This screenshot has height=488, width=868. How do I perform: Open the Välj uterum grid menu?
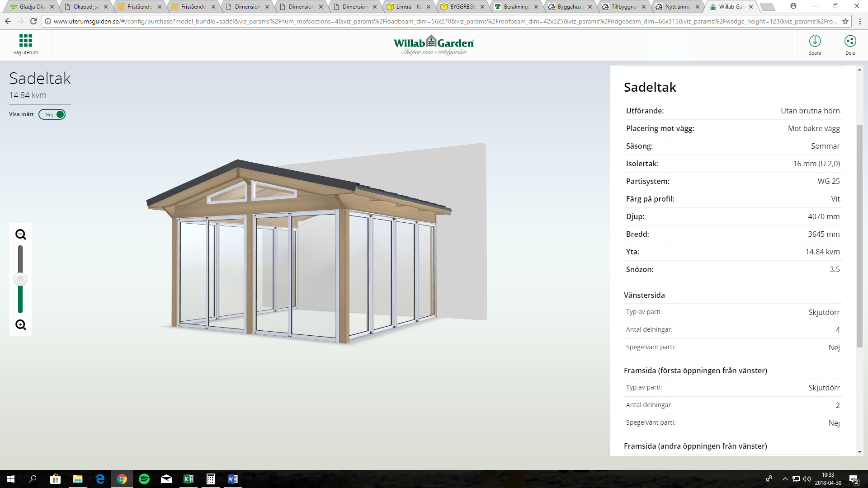click(x=26, y=44)
